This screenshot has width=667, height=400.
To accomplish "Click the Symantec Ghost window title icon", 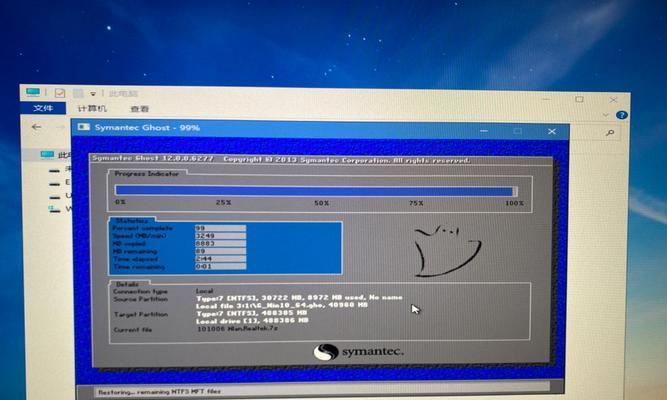I will (x=84, y=127).
